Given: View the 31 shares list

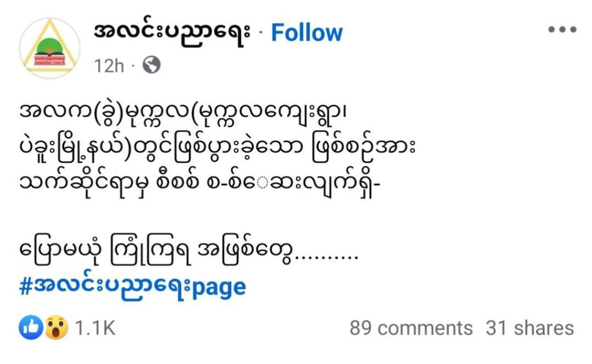Looking at the screenshot, I should pyautogui.click(x=530, y=328).
